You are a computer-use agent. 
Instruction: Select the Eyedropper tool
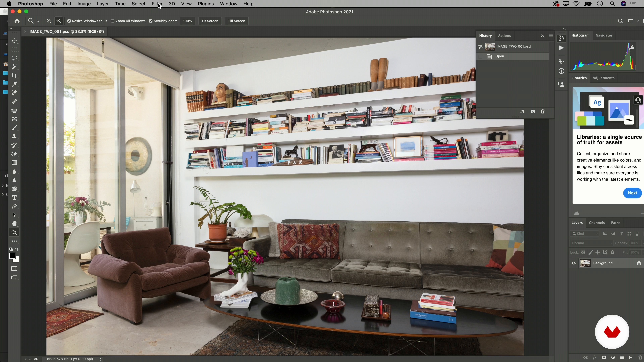click(14, 84)
